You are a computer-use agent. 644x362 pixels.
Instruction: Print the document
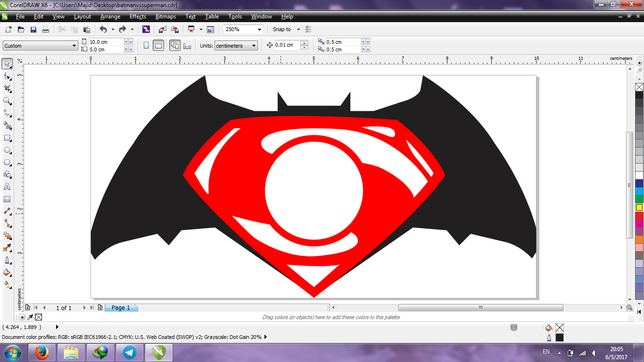46,29
